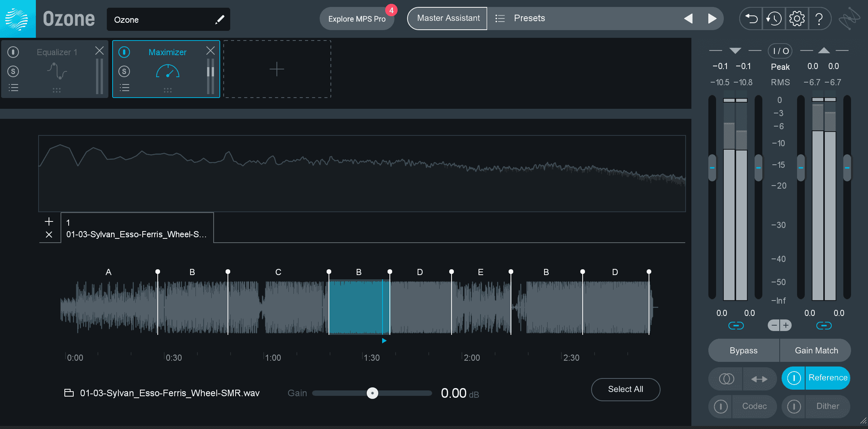Viewport: 868px width, 429px height.
Task: Select the E section of the waveform
Action: (x=481, y=307)
